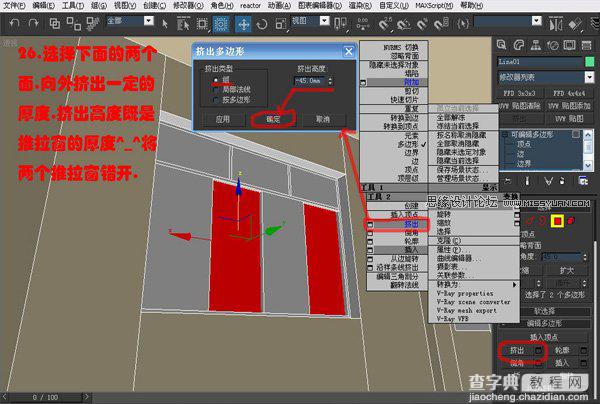
Task: Click the Undo arrow in toolbar
Action: pos(15,24)
